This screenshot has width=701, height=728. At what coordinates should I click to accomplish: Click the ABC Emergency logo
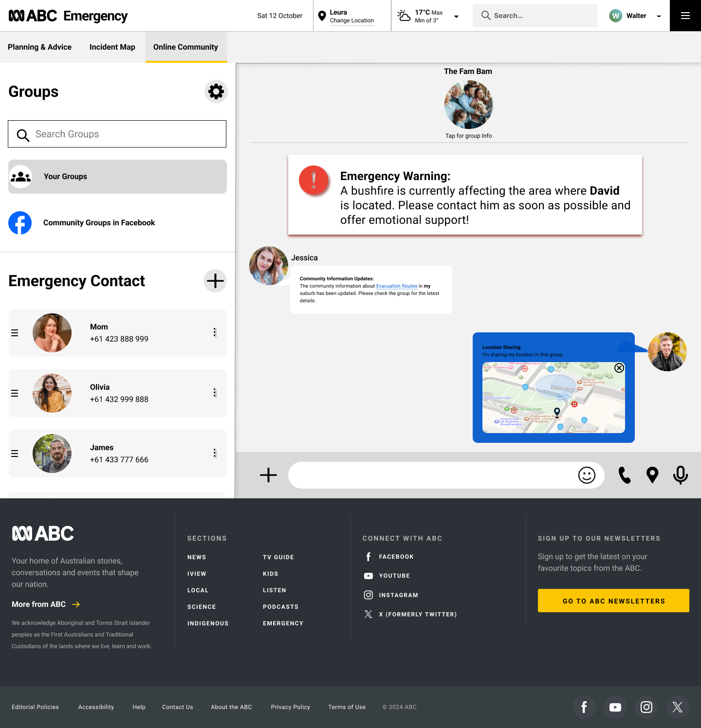[68, 16]
